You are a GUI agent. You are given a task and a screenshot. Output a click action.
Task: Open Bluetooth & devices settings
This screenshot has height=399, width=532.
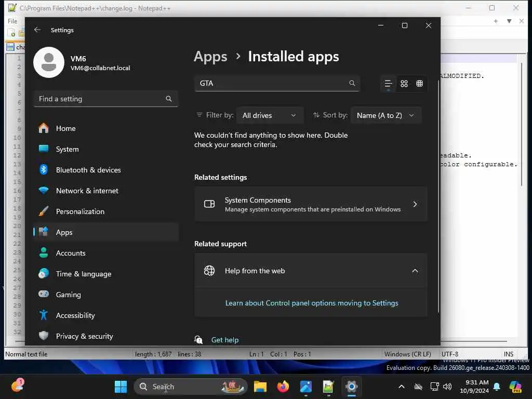[x=106, y=170]
